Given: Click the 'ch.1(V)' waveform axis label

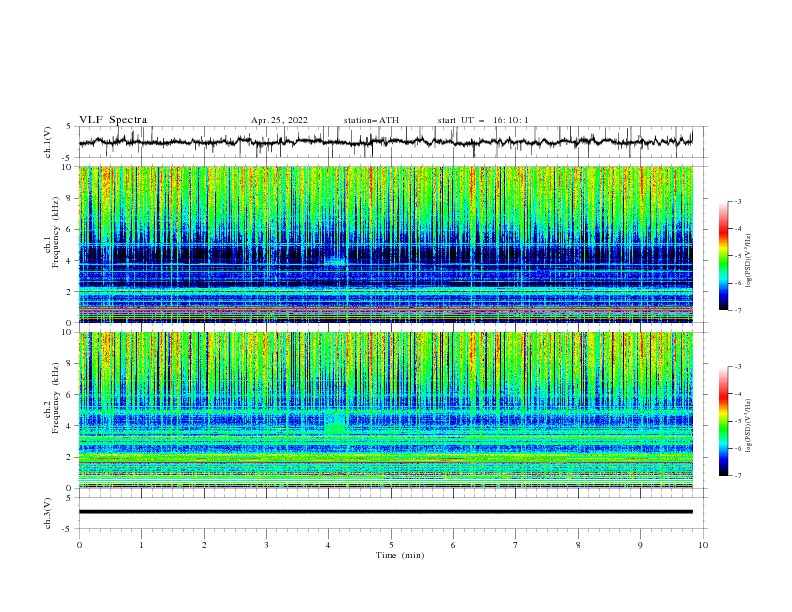Looking at the screenshot, I should [48, 142].
